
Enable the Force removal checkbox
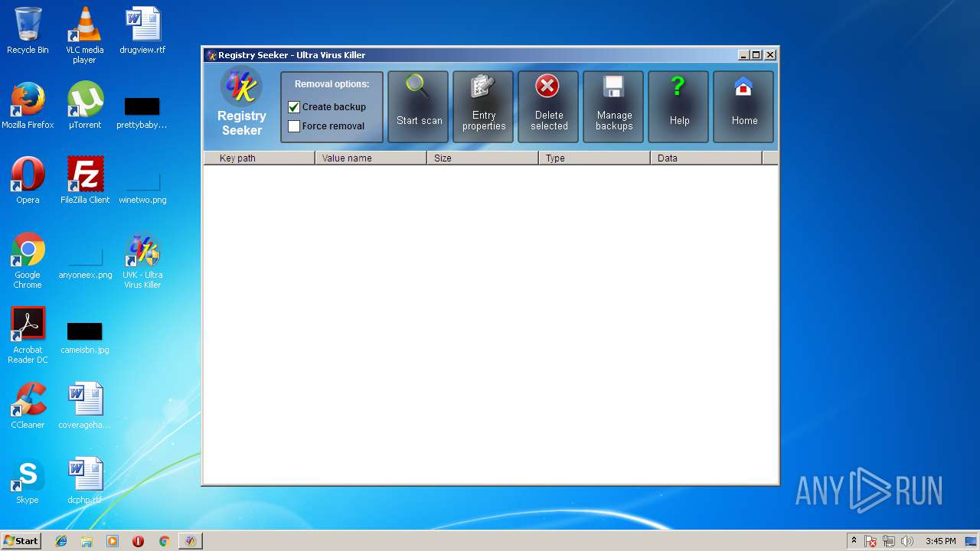click(x=294, y=126)
